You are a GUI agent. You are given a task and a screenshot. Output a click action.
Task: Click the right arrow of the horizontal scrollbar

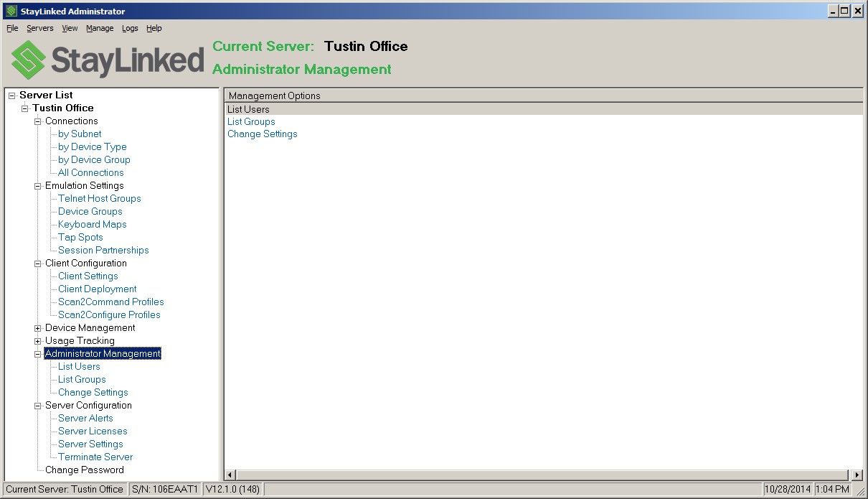click(x=857, y=475)
